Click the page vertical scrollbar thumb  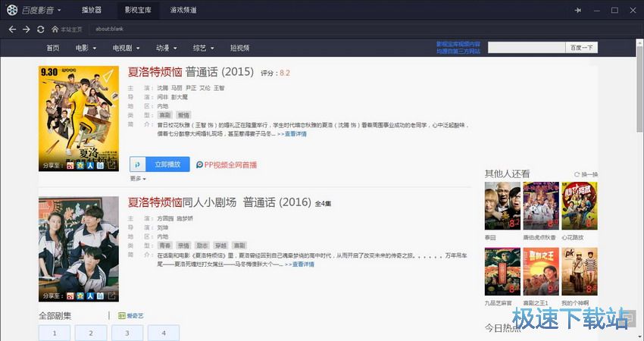pos(640,89)
